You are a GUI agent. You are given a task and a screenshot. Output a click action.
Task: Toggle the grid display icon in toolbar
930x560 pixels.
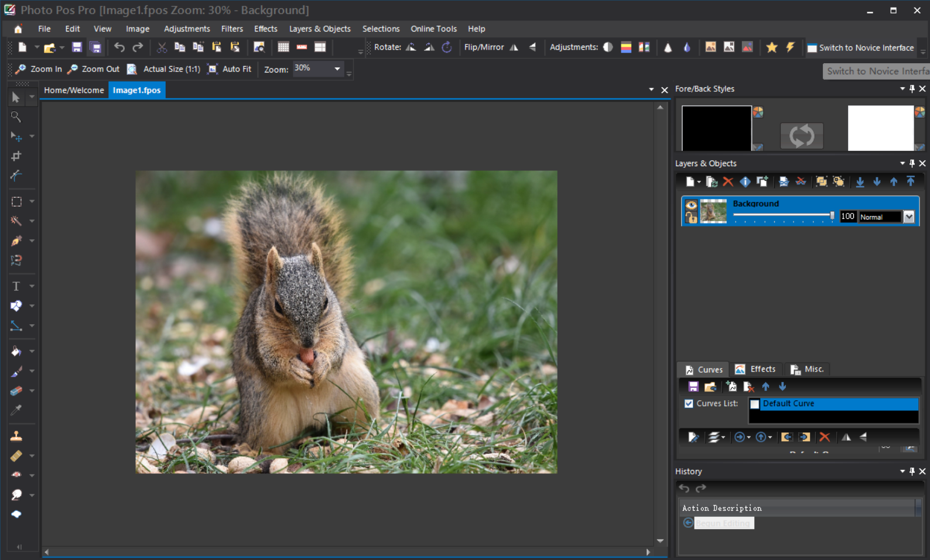point(283,47)
